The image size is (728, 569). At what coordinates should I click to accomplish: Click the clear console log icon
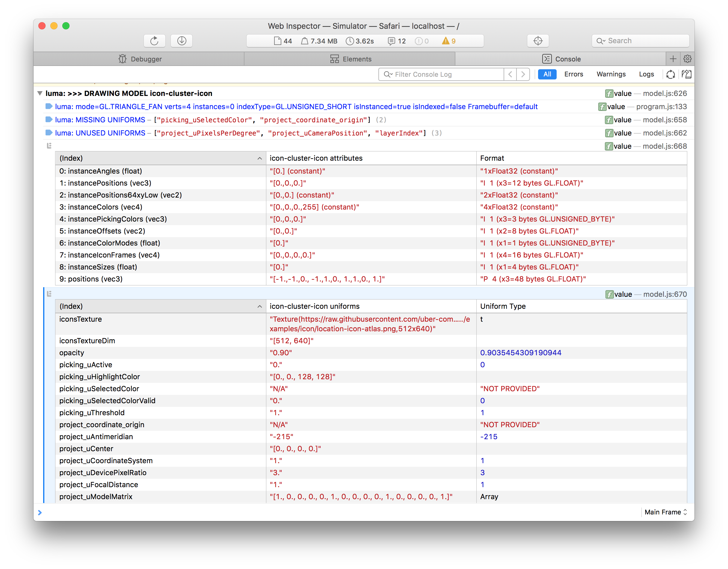(x=686, y=74)
